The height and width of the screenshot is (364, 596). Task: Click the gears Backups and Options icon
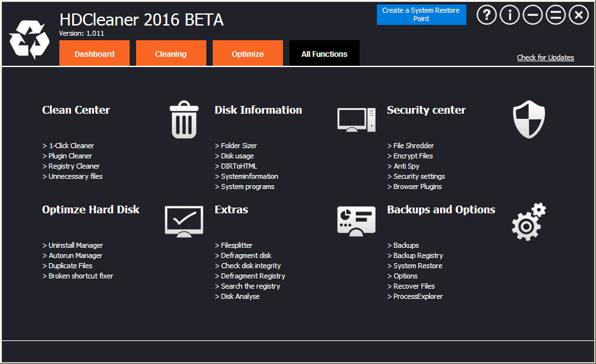click(x=529, y=222)
